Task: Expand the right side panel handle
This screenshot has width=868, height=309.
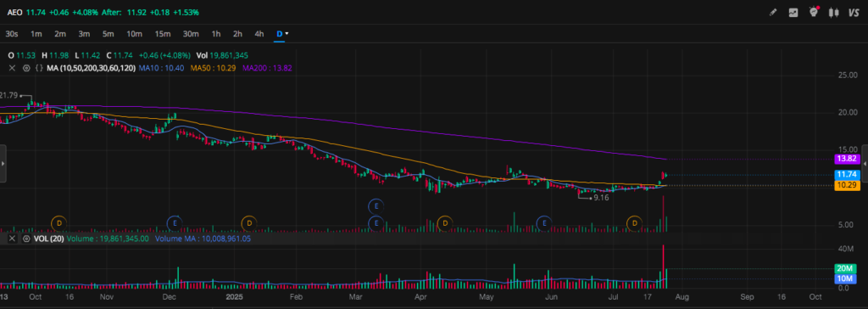Action: point(865,164)
